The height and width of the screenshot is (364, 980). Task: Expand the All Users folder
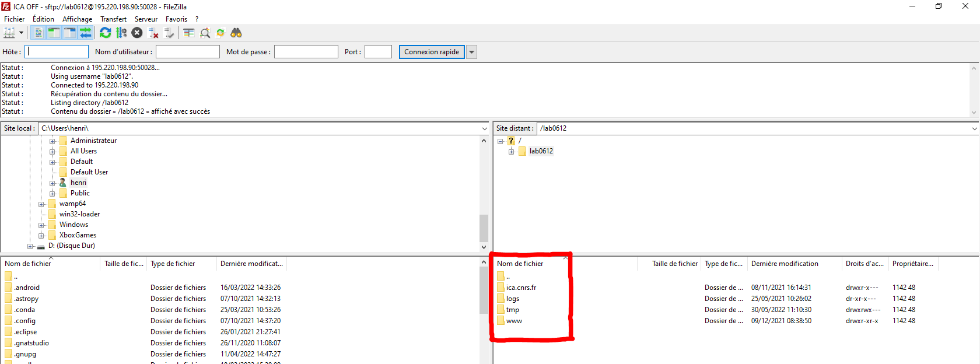tap(52, 152)
